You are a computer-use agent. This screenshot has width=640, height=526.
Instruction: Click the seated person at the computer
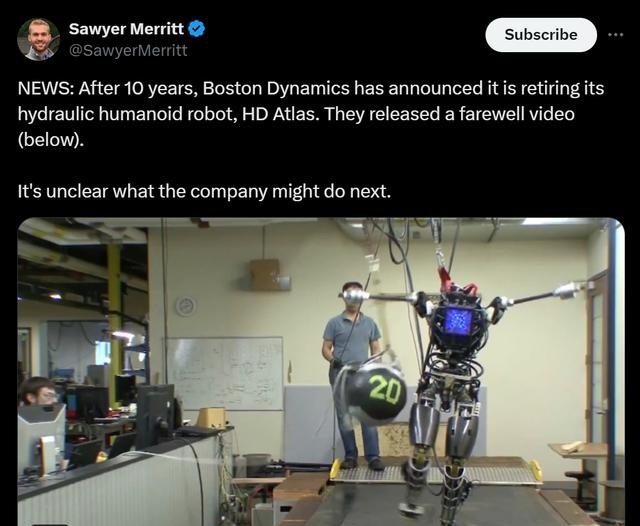click(39, 392)
